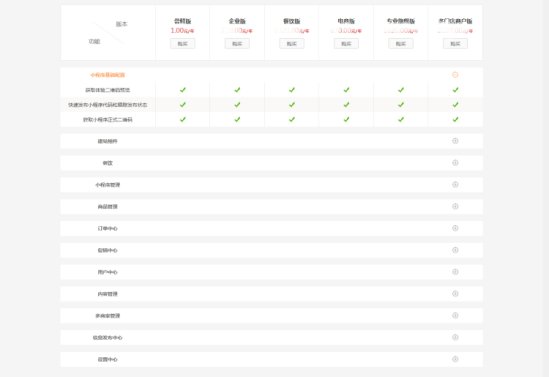549x377 pixels.
Task: Expand the 信息发布中心 section
Action: coord(455,337)
